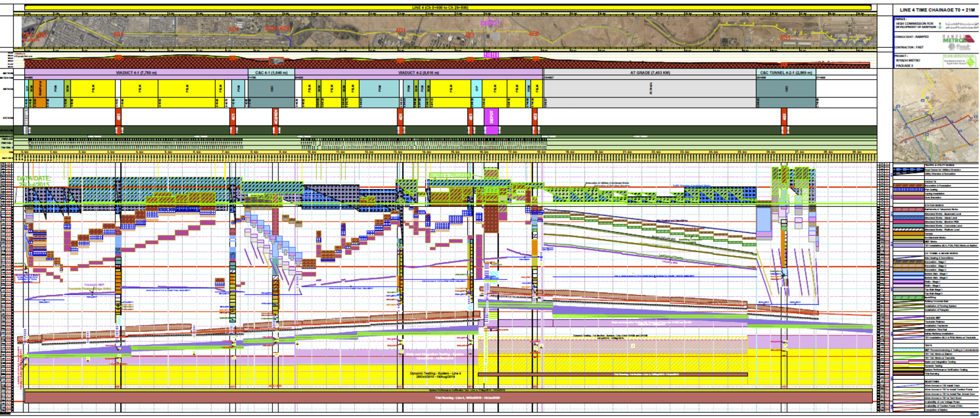Click the grey FAST contractor logo

(x=959, y=47)
